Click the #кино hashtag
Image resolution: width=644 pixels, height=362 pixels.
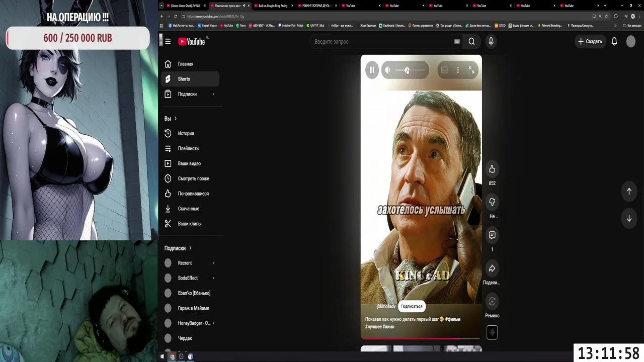tap(388, 327)
